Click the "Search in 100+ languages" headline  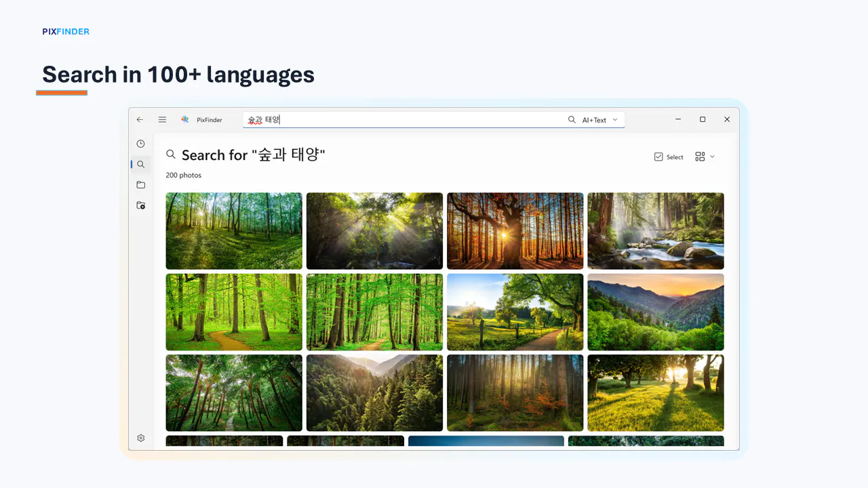point(178,74)
